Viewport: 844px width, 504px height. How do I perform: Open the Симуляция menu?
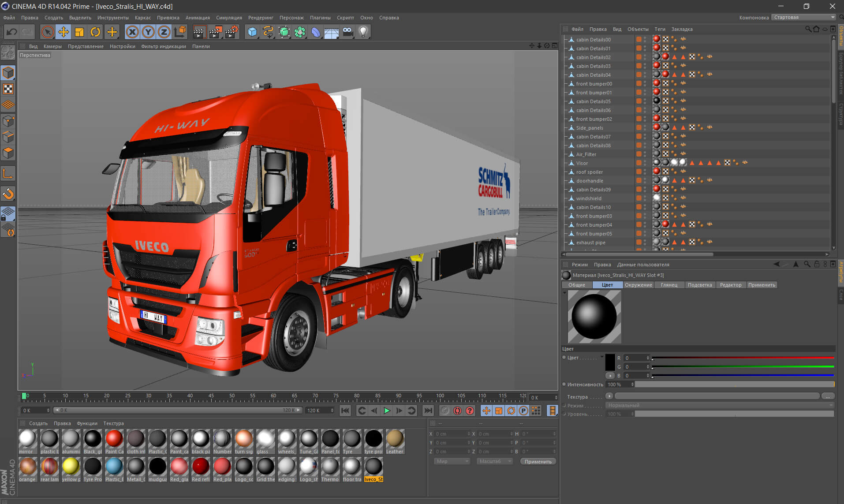coord(229,18)
